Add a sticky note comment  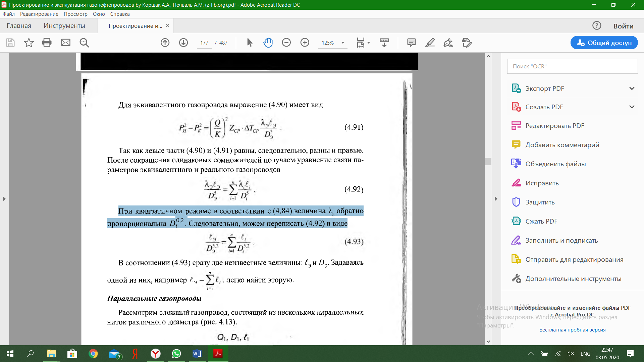pyautogui.click(x=412, y=43)
